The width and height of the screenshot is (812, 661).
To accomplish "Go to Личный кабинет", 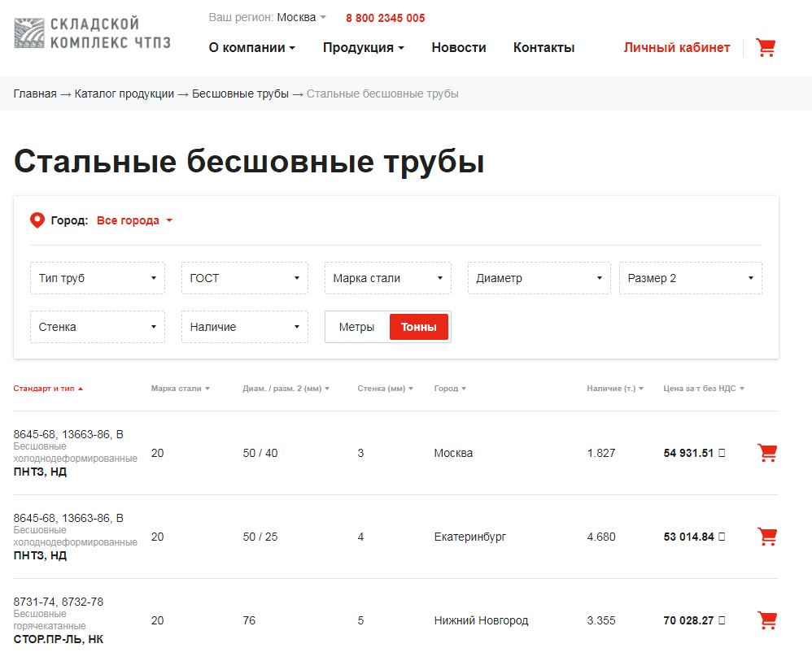I will click(x=676, y=48).
